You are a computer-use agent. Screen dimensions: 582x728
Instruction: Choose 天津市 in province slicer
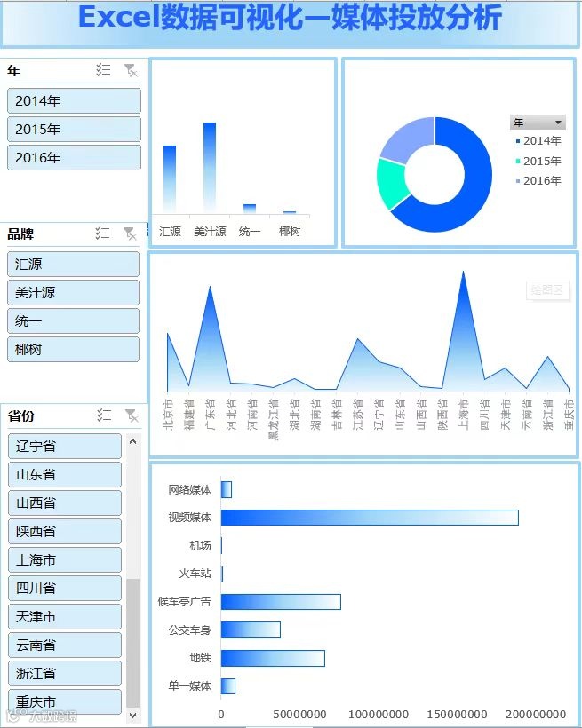(x=65, y=616)
